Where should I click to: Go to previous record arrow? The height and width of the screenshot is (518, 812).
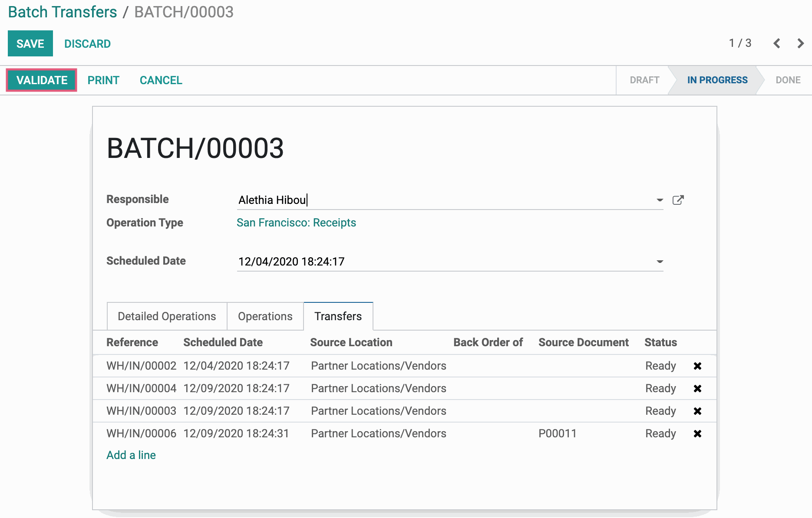pos(777,43)
